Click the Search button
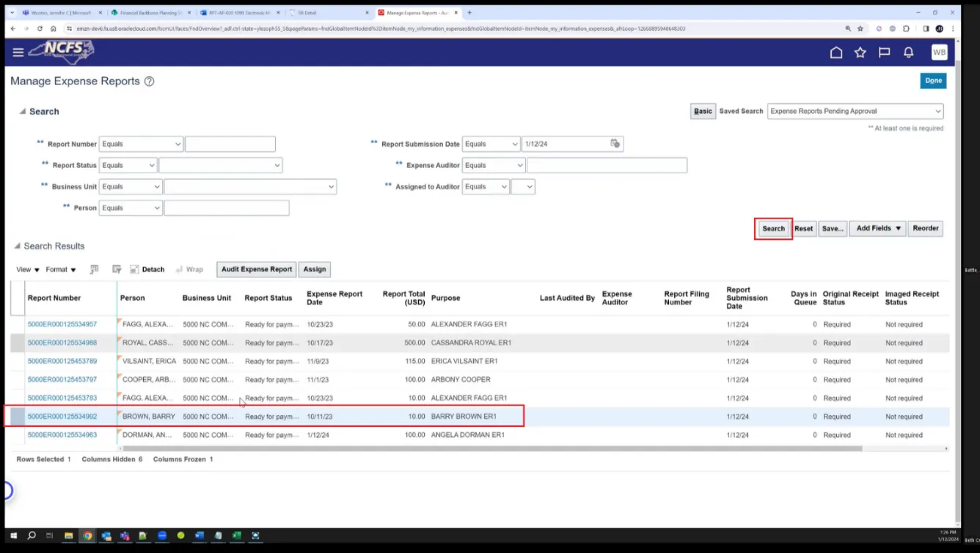 point(773,228)
